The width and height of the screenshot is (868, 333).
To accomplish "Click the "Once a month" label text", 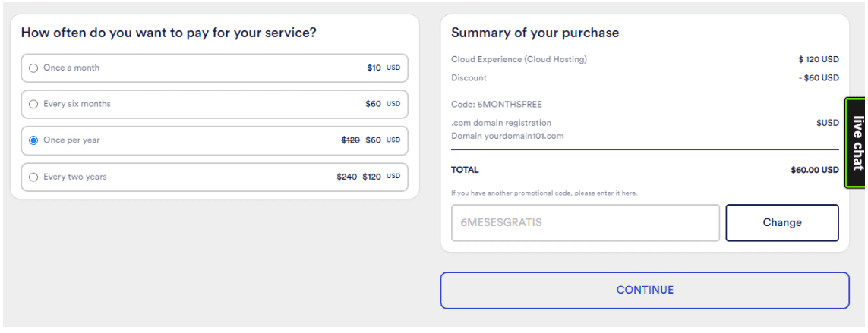I will click(x=71, y=68).
